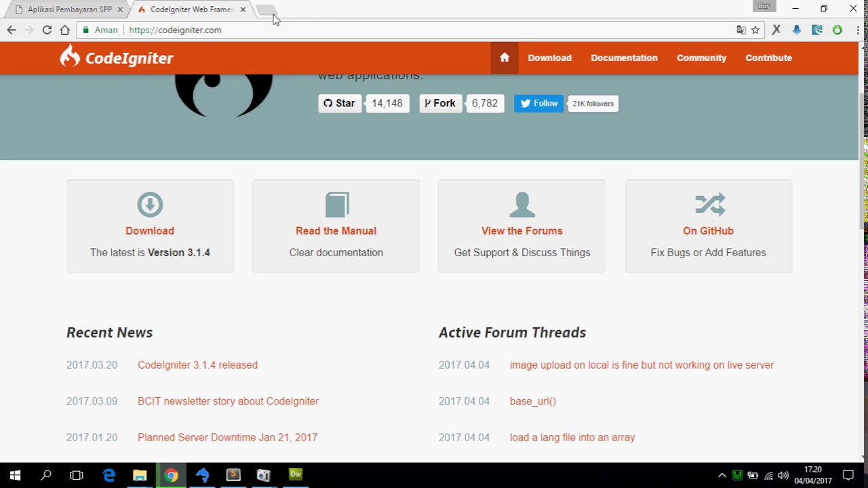Click the Twitter Follow button
868x488 pixels.
pos(538,103)
